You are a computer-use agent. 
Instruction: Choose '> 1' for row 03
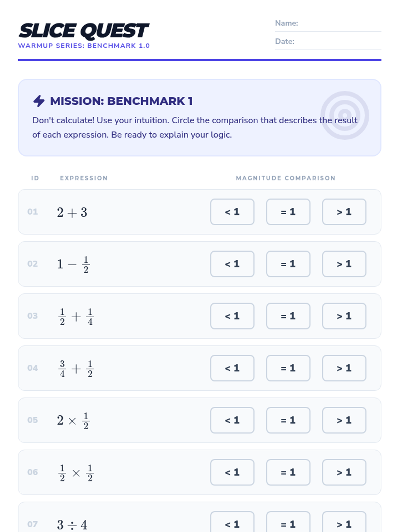[344, 316]
